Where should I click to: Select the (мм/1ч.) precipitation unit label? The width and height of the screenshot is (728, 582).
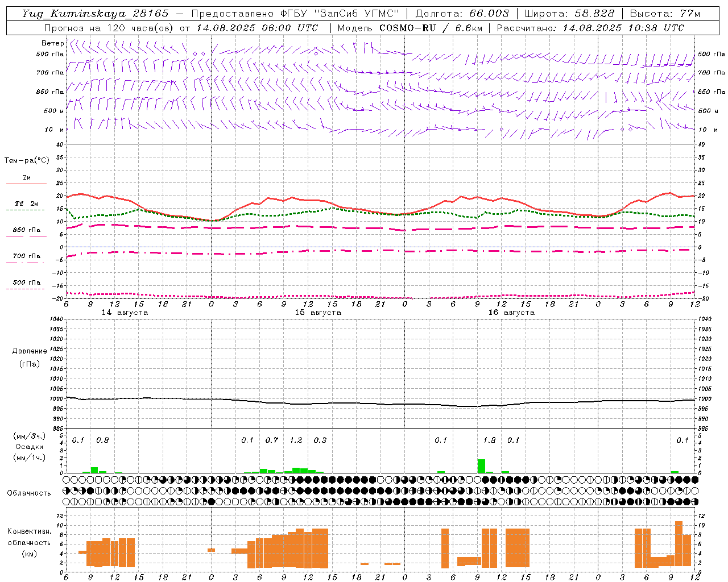pos(30,458)
